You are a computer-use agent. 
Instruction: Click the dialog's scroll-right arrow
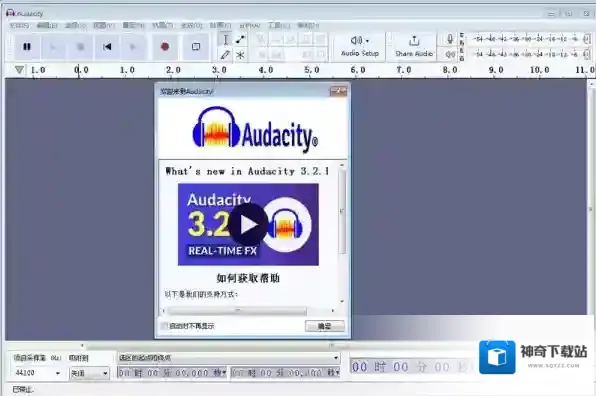pos(333,311)
